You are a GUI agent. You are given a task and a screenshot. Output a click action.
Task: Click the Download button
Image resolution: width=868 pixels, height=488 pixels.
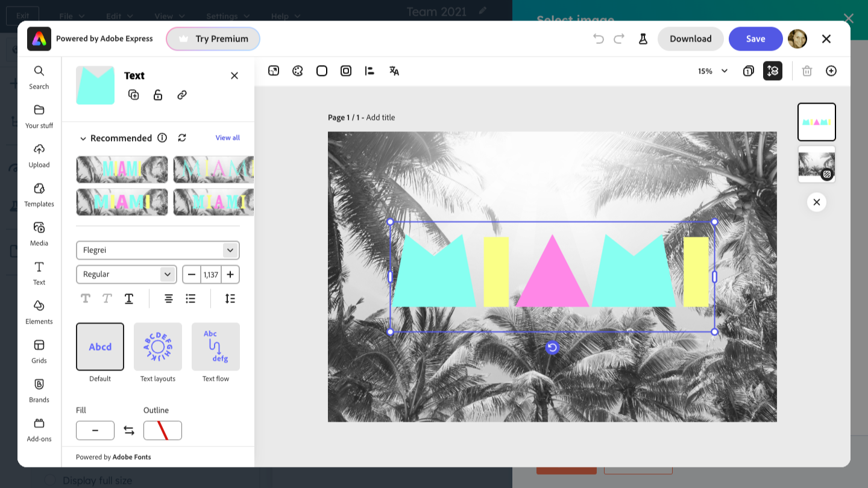(x=690, y=39)
